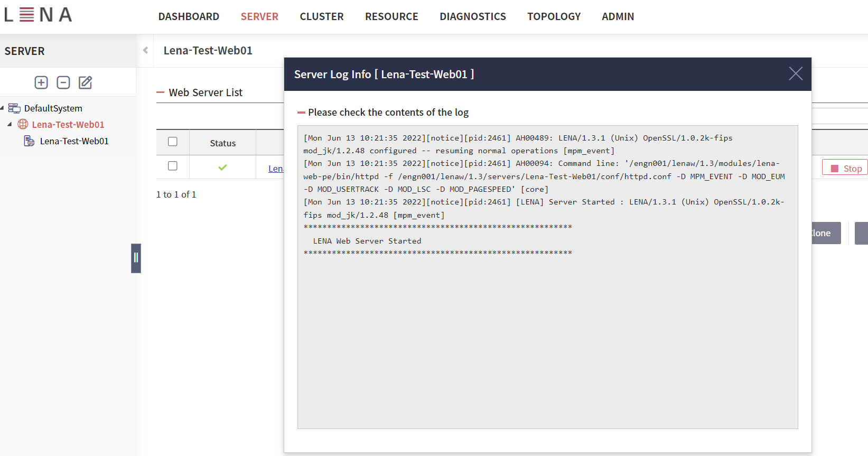Viewport: 868px width, 456px height.
Task: Click the Lena-Test-Web01 page heading
Action: 208,50
